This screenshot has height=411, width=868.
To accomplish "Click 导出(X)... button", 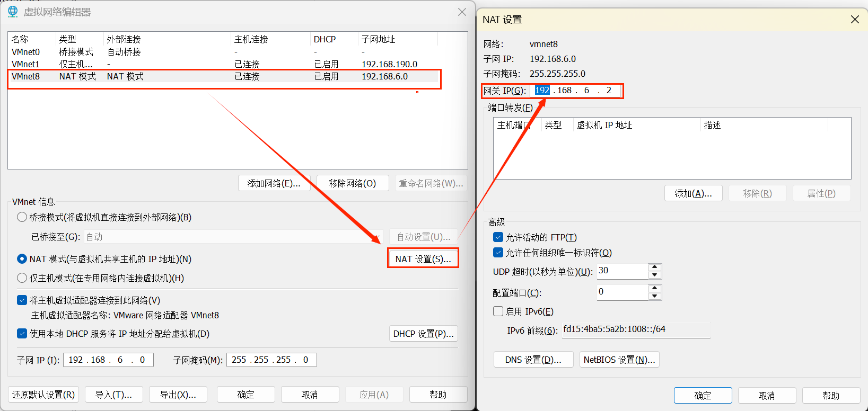I will tap(178, 395).
